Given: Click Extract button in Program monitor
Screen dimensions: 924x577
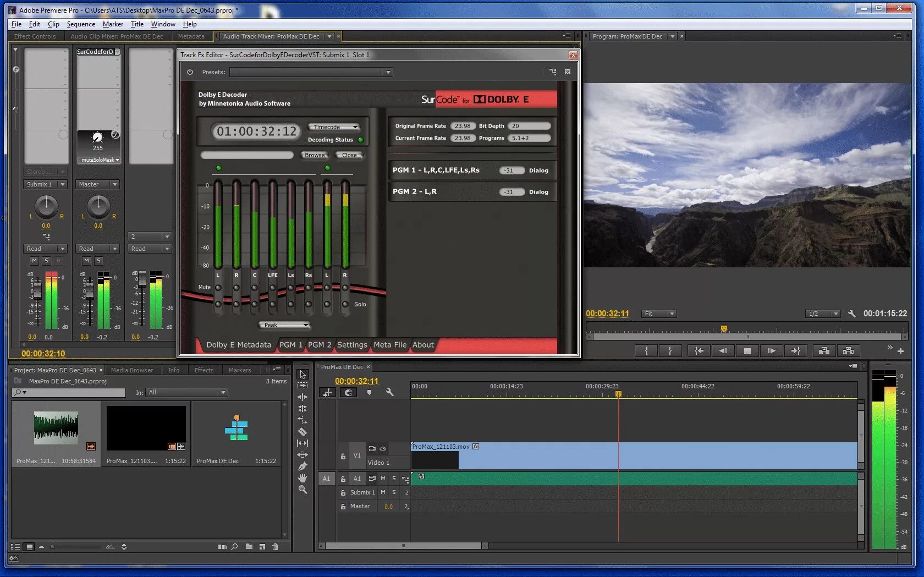Looking at the screenshot, I should [849, 350].
